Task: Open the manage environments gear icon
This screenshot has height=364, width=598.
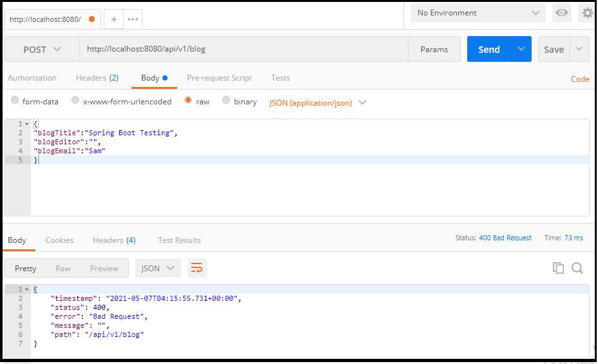Action: point(587,13)
